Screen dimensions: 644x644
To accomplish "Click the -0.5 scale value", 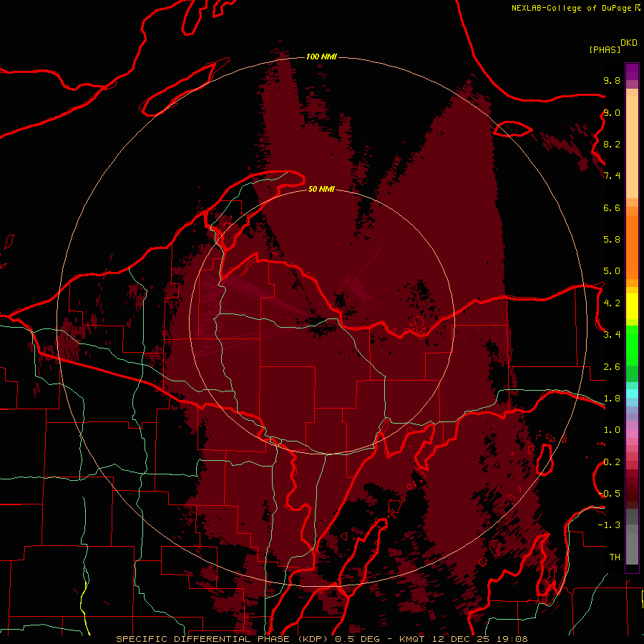I will 609,494.
